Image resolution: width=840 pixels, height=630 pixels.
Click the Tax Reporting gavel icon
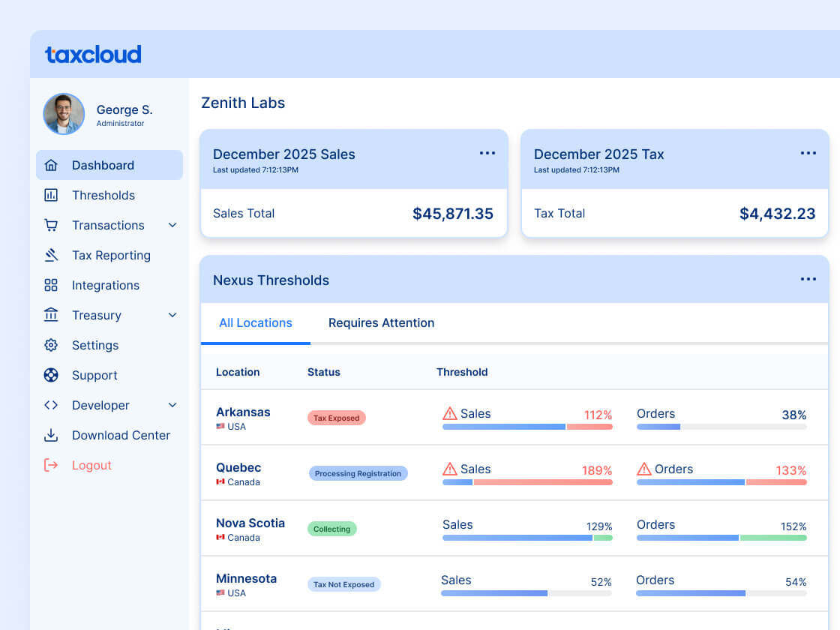(51, 255)
